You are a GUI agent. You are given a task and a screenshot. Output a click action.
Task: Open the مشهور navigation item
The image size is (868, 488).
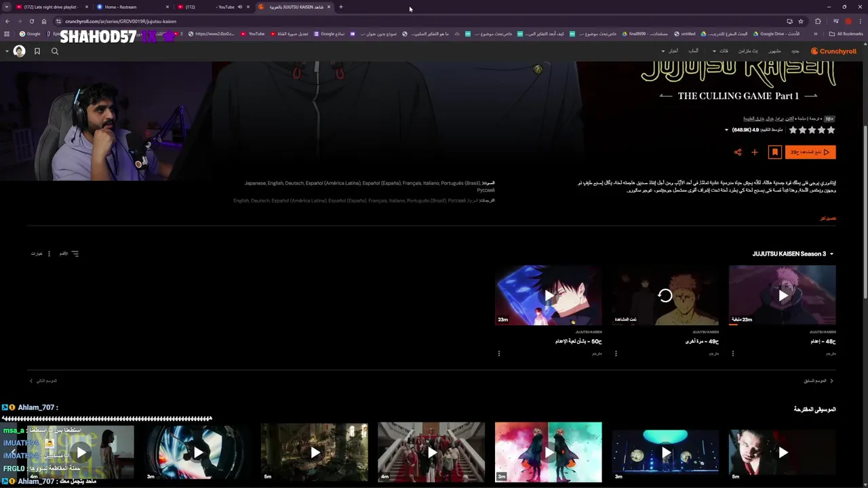click(x=774, y=52)
